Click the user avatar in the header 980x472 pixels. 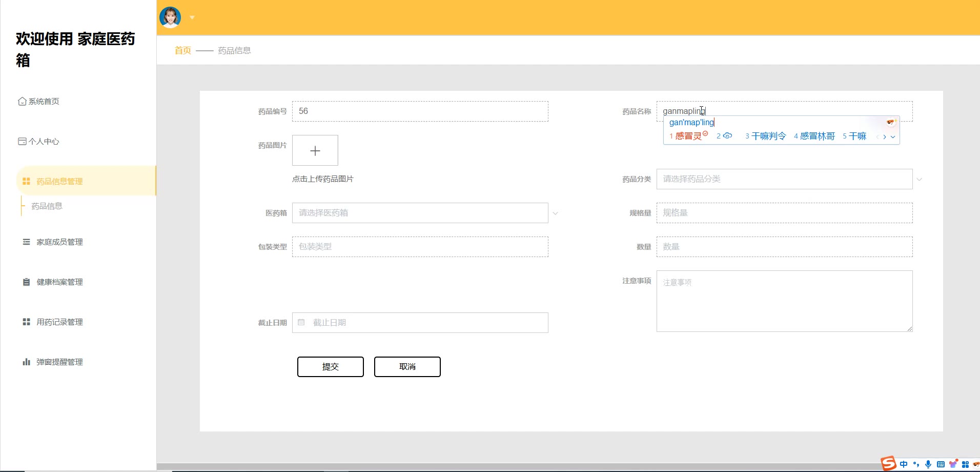170,17
